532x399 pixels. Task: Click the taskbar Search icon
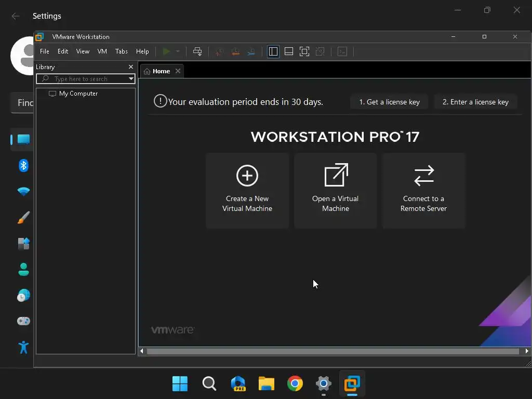(x=209, y=384)
